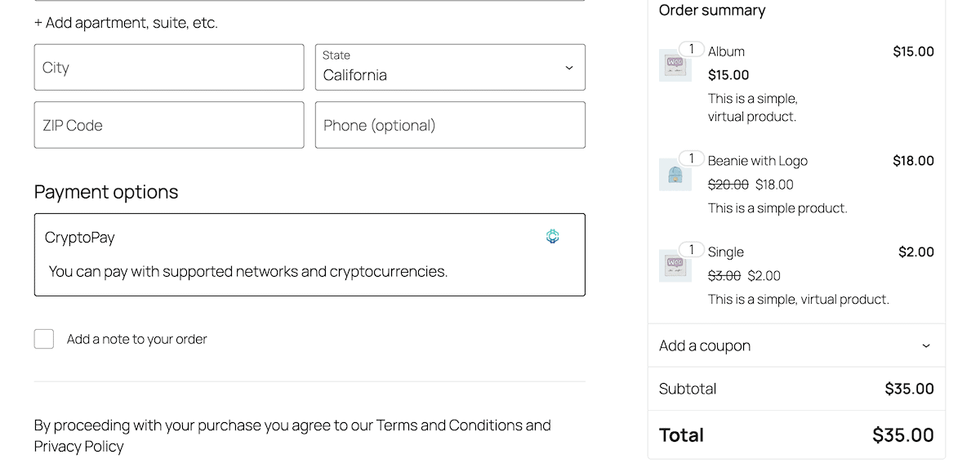Click the quantity badge on the Album item
The width and height of the screenshot is (980, 472).
[x=691, y=49]
